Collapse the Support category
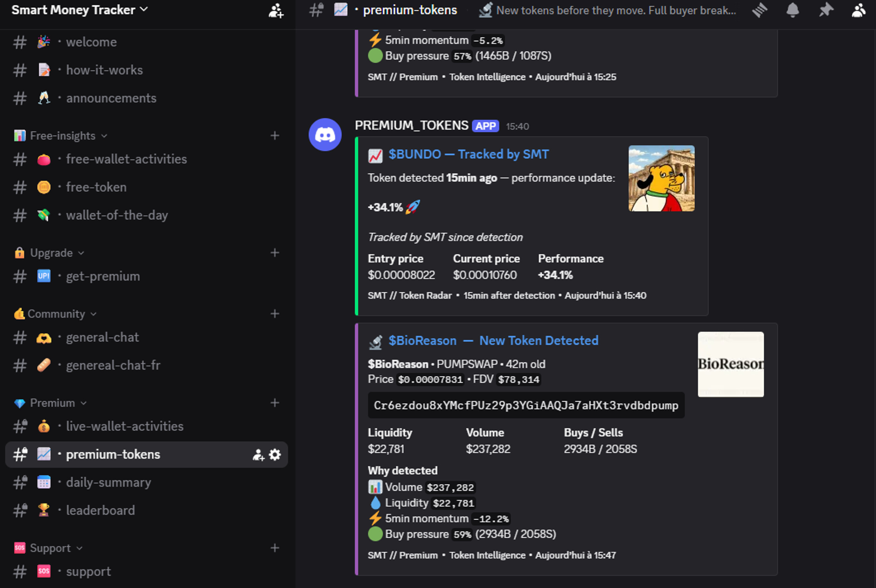Screen dimensions: 876x588 48,548
